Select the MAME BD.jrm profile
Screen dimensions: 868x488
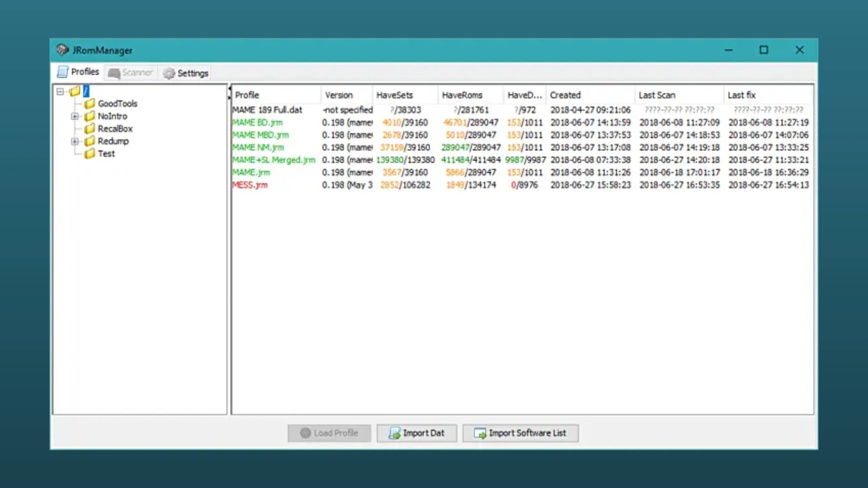257,122
